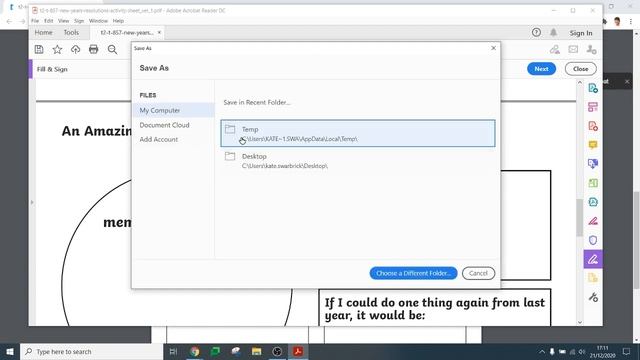Click the share with person icon
Image resolution: width=640 pixels, height=360 pixels.
(591, 49)
